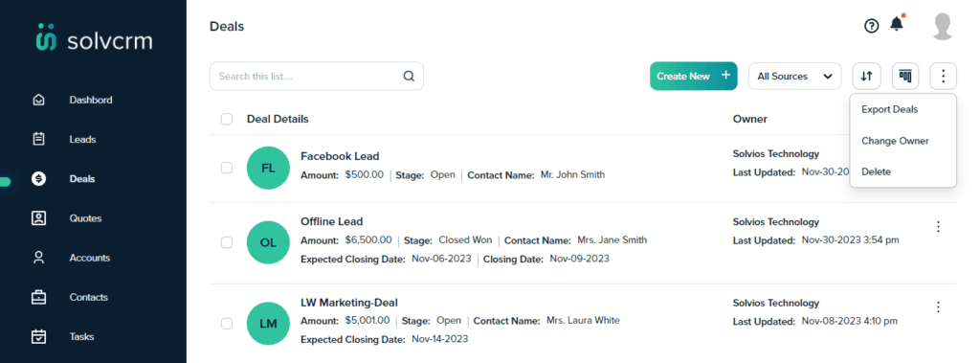Click the Contacts briefcase icon
Image resolution: width=980 pixels, height=363 pixels.
click(x=38, y=297)
